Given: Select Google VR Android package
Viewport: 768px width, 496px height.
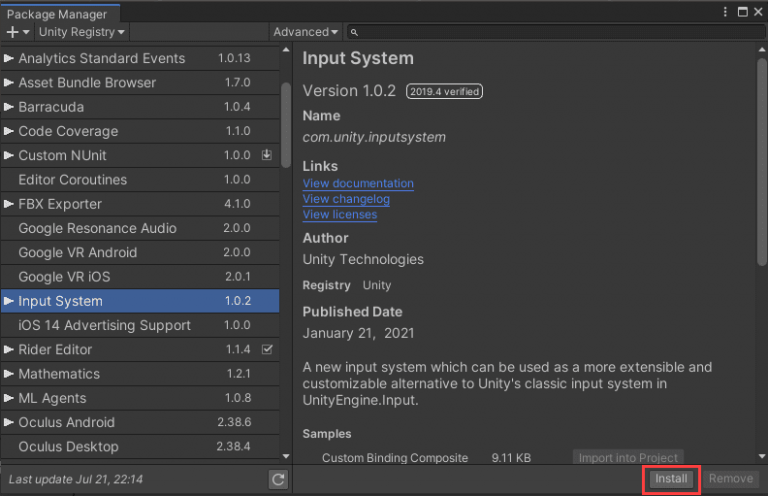Looking at the screenshot, I should point(140,253).
